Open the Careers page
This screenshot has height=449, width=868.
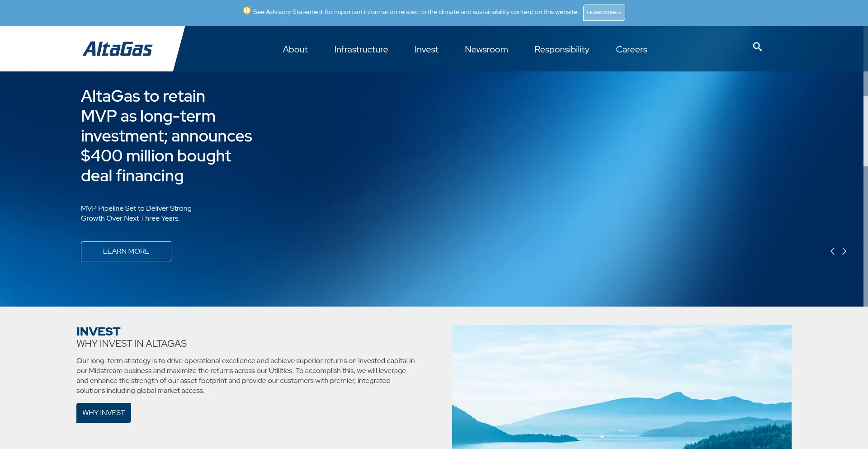631,49
